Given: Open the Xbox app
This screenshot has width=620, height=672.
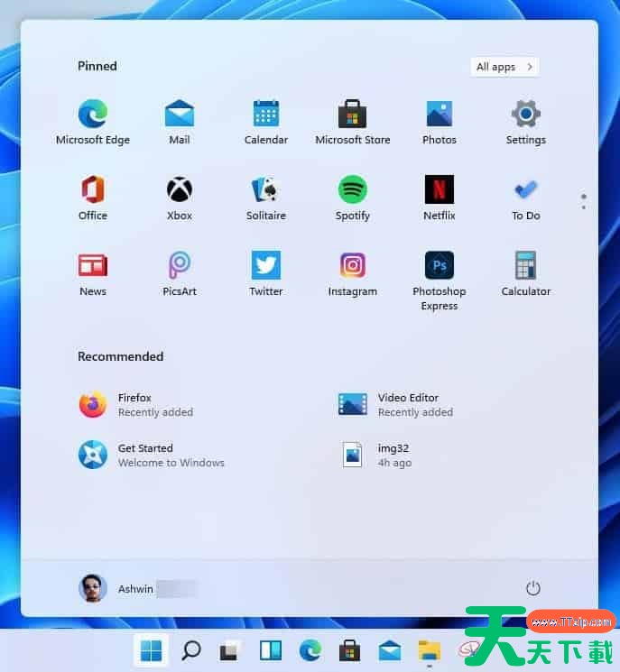Looking at the screenshot, I should tap(180, 198).
